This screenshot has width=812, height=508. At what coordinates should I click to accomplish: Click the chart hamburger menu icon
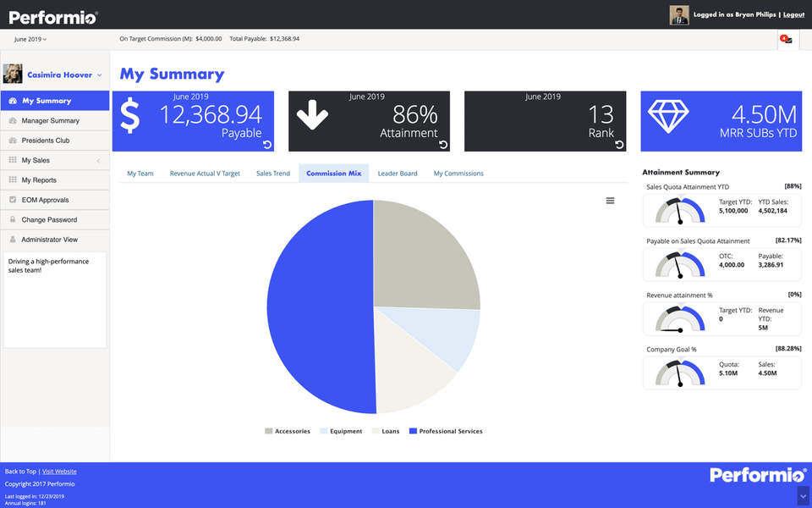click(x=610, y=201)
